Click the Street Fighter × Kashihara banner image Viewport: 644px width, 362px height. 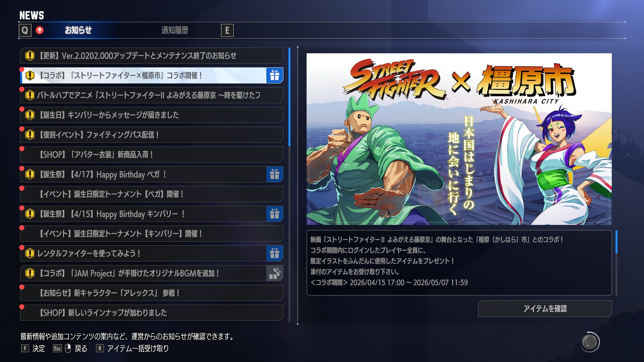459,139
